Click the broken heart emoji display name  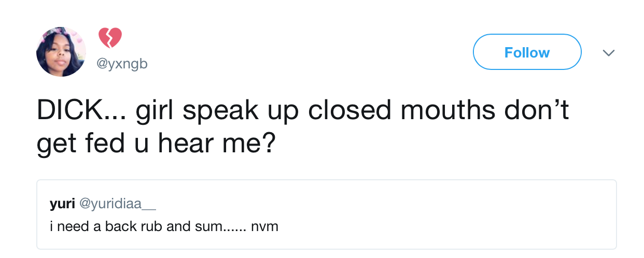tap(109, 38)
